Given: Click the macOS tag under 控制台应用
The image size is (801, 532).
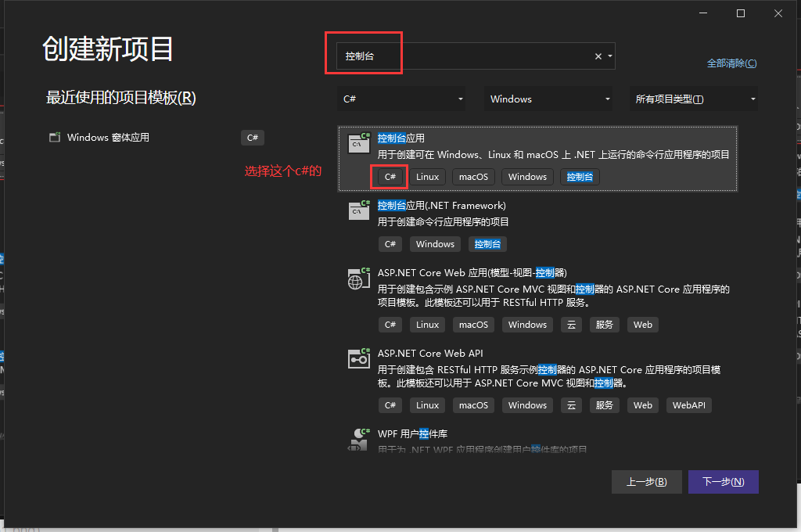Looking at the screenshot, I should pos(473,177).
